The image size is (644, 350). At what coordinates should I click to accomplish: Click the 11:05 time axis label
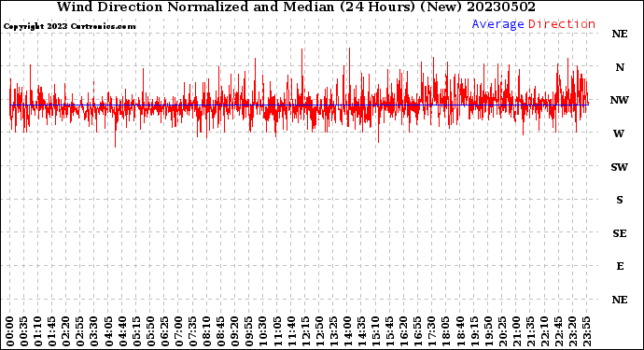(x=277, y=331)
